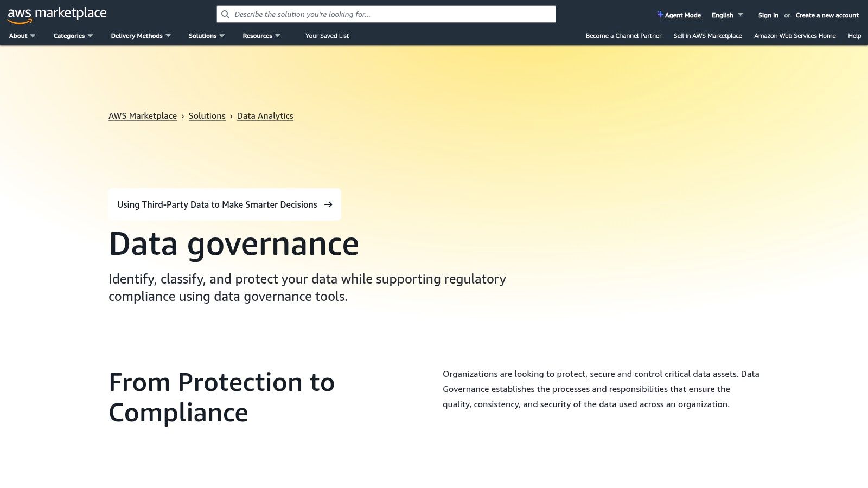The width and height of the screenshot is (868, 488).
Task: Click the arrow icon on the Third-Party Data card
Action: (328, 204)
